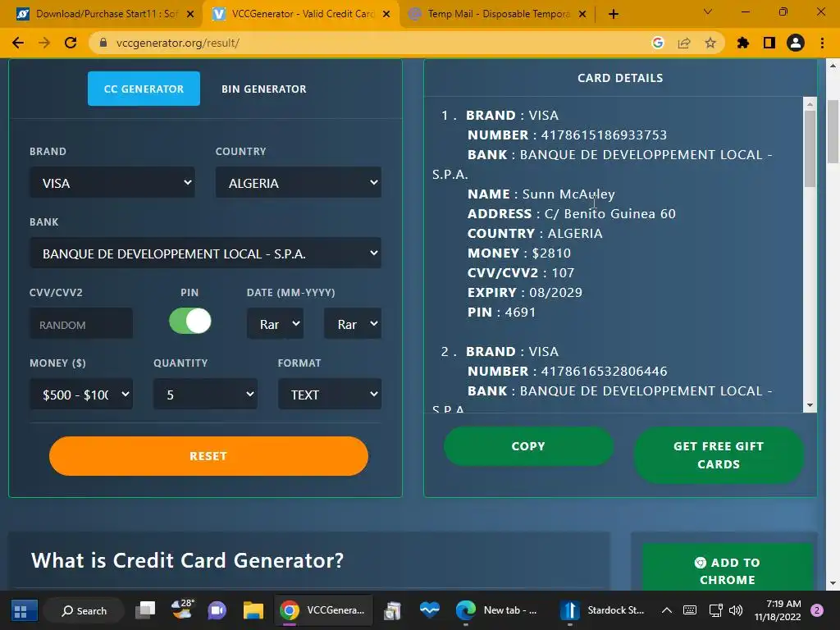Click the card number 4178615186933753
This screenshot has width=840, height=630.
click(604, 135)
